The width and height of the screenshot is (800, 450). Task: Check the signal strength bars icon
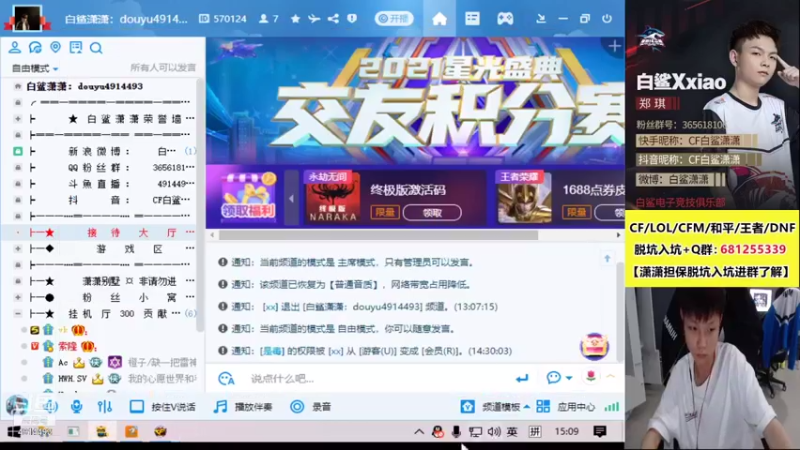pos(612,407)
